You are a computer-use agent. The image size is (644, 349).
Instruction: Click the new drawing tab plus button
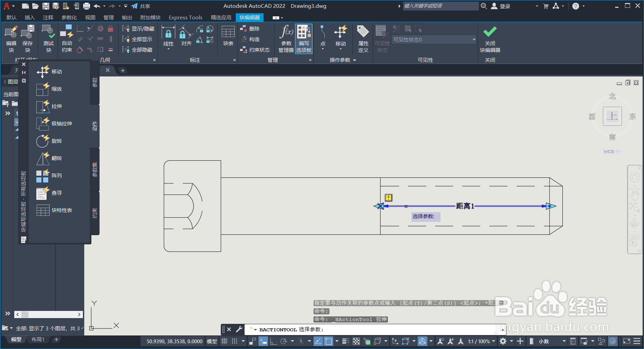pos(123,70)
